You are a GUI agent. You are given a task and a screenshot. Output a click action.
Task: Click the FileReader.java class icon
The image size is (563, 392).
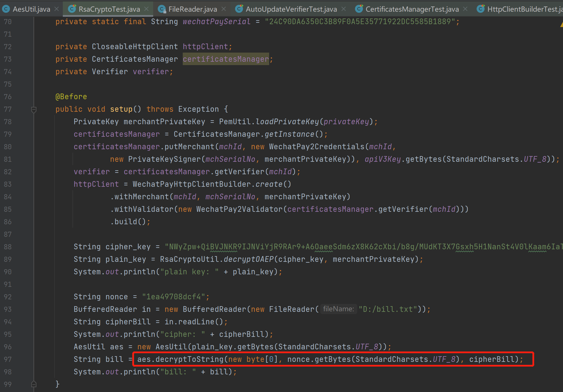pyautogui.click(x=162, y=9)
